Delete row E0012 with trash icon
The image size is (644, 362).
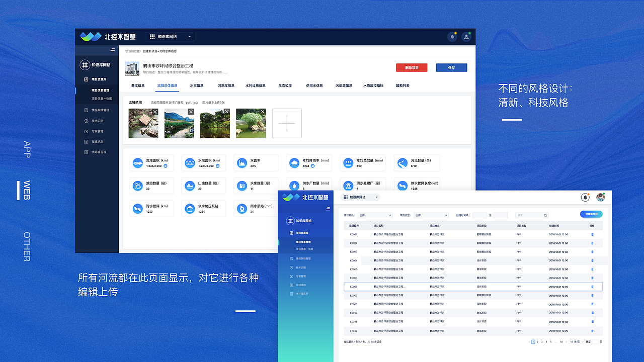tap(592, 330)
